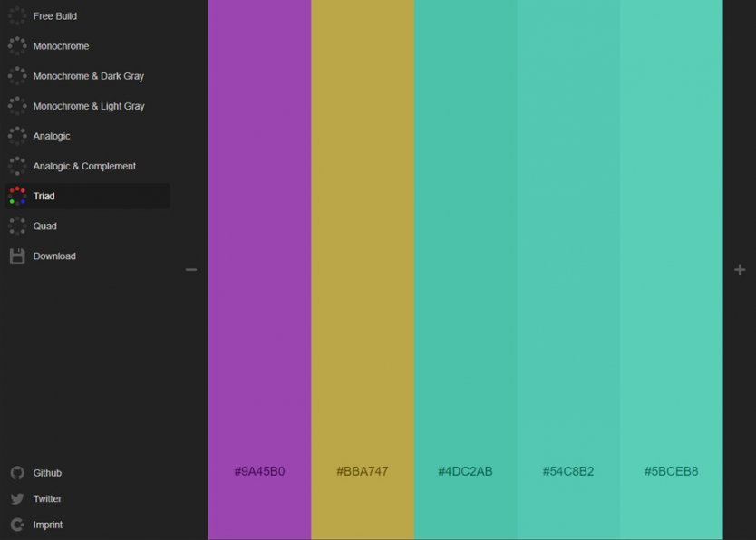Screen dimensions: 756x540
Task: Open the Imprint link
Action: tap(45, 525)
